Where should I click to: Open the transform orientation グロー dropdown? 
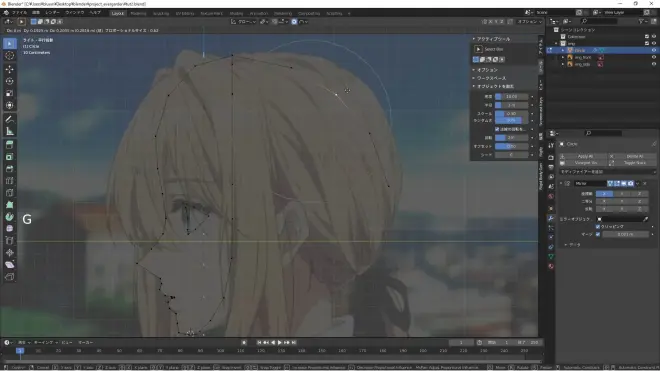244,21
